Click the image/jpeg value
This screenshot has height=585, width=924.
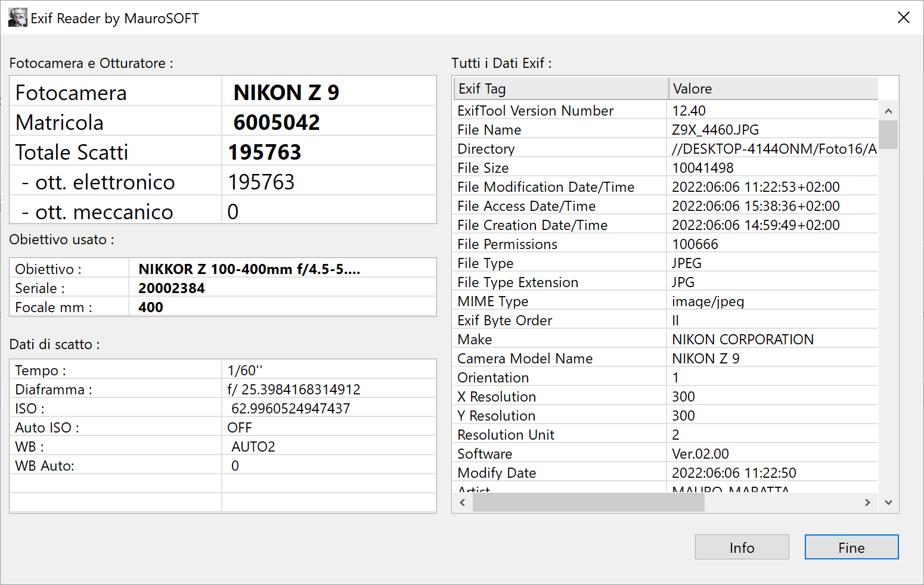pyautogui.click(x=708, y=301)
